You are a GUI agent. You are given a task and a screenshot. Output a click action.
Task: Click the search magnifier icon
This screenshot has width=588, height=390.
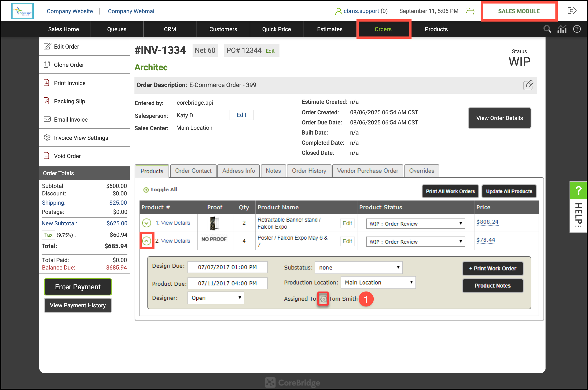(547, 29)
